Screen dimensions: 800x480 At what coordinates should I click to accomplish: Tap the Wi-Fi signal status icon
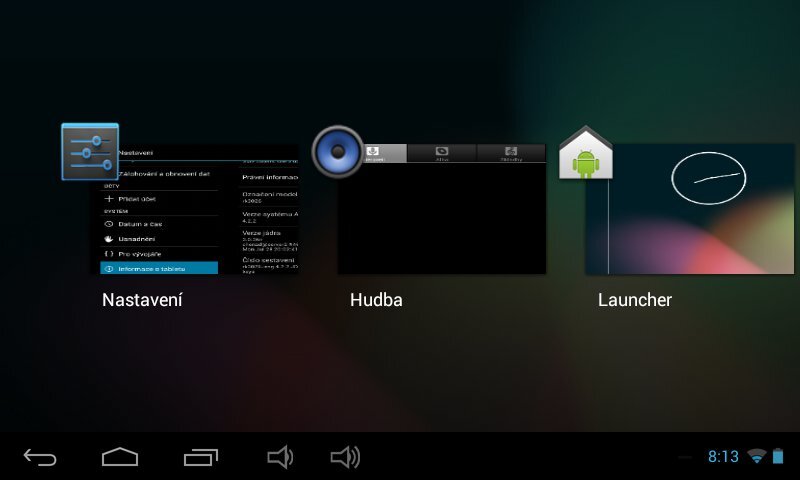click(756, 457)
